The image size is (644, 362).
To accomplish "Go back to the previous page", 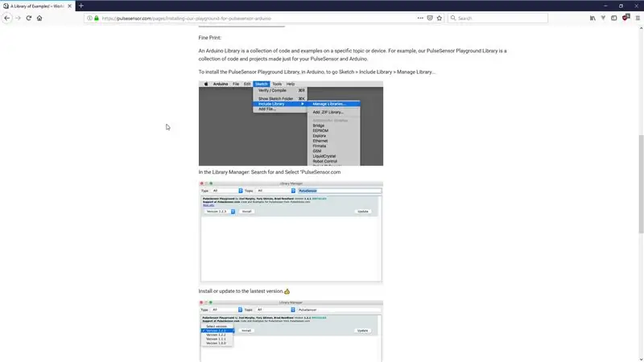I will (x=7, y=18).
